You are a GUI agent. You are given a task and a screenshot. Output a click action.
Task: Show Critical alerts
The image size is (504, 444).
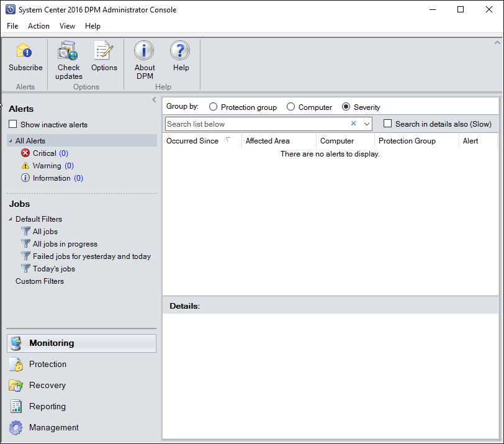(50, 153)
